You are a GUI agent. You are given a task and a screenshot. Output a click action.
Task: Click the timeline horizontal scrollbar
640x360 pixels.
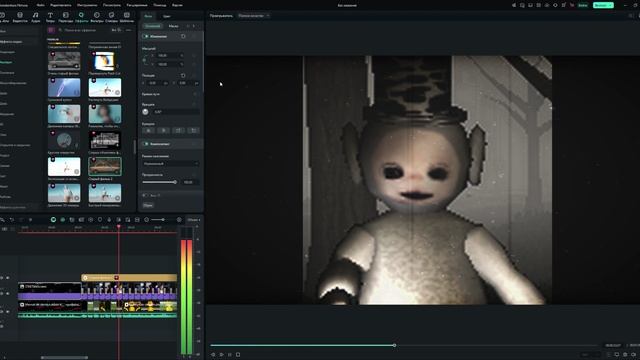(64, 358)
